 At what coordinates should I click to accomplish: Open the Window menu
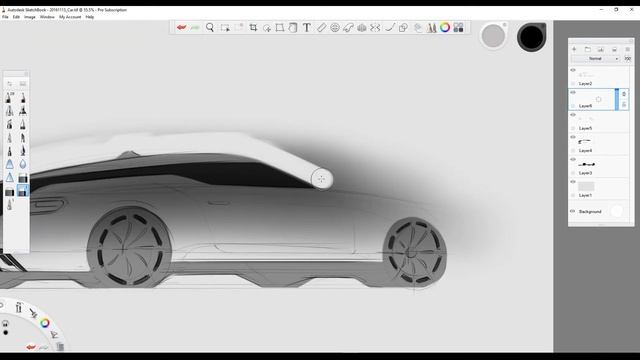pyautogui.click(x=47, y=17)
